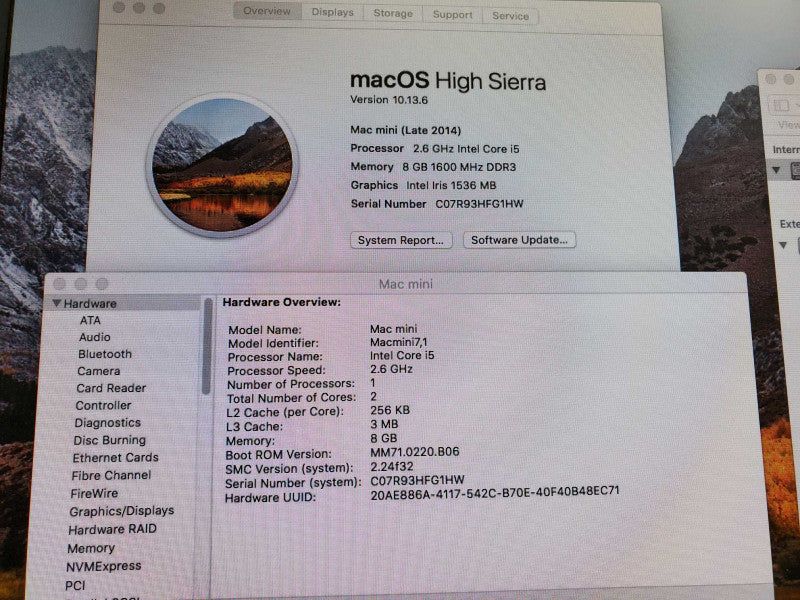
Task: Minimize the About This Mac window
Action: pos(139,8)
